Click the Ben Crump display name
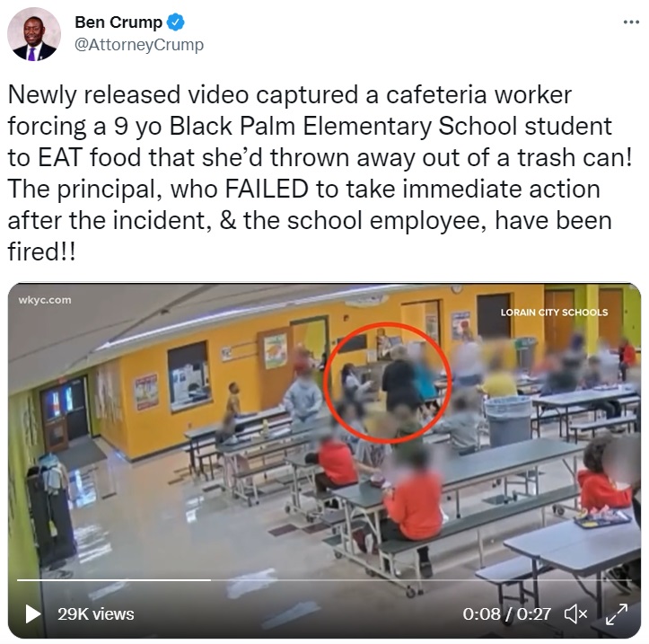This screenshot has width=649, height=644. click(118, 22)
